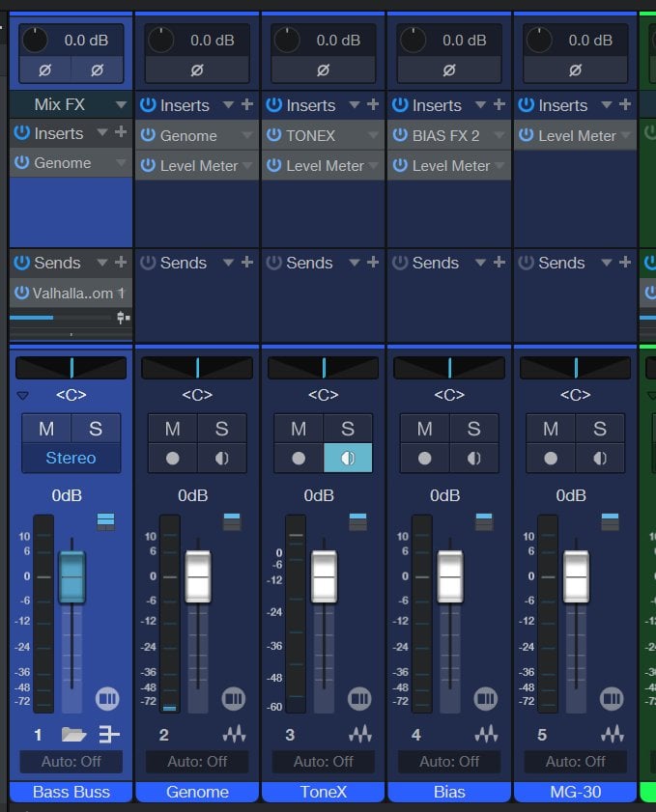The image size is (656, 812).
Task: Add a send to Bass Buss channel
Action: point(121,262)
